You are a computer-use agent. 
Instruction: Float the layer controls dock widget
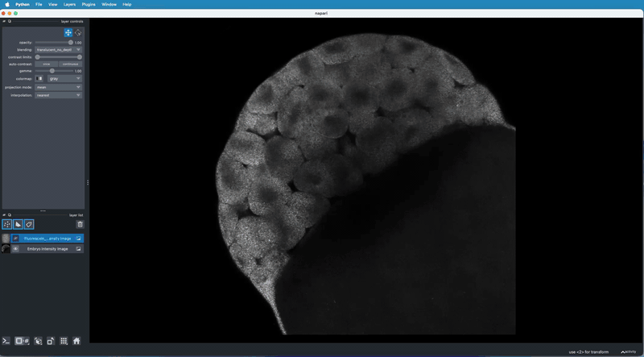[x=10, y=21]
